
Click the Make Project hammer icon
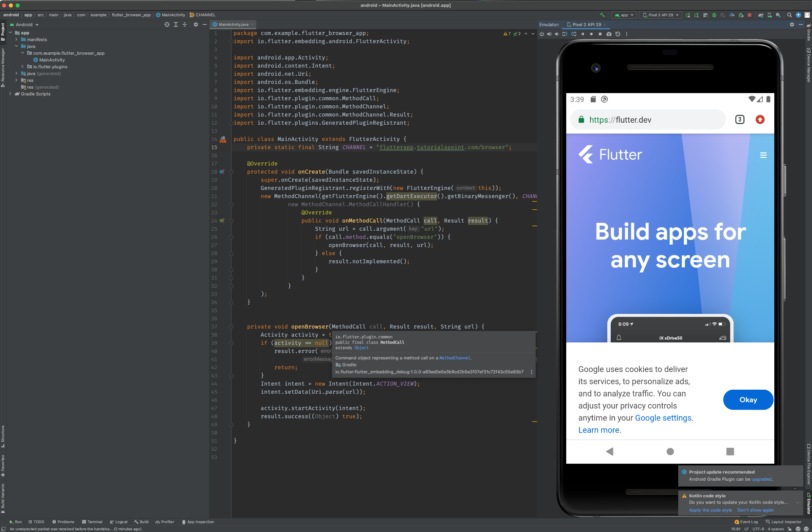pos(602,15)
